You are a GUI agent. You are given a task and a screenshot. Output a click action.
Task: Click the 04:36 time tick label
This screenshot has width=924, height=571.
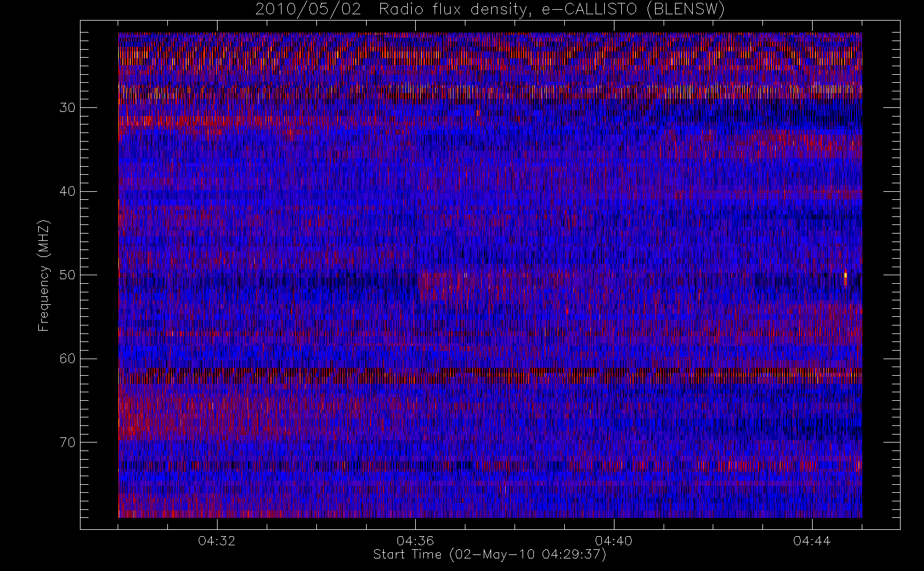tap(415, 541)
